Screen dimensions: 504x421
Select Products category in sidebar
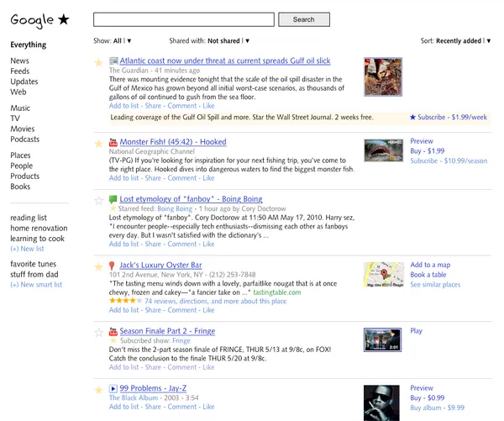24,176
